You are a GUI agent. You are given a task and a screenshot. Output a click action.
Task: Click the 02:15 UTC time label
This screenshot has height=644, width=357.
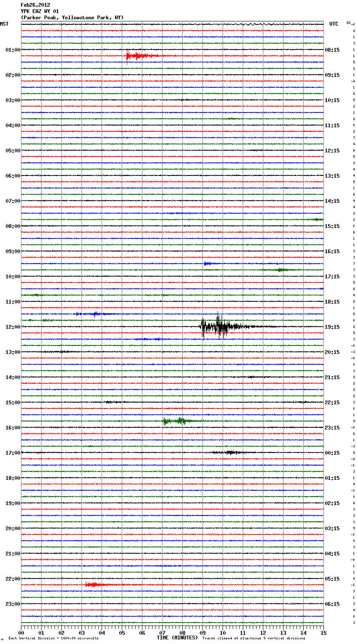(332, 503)
